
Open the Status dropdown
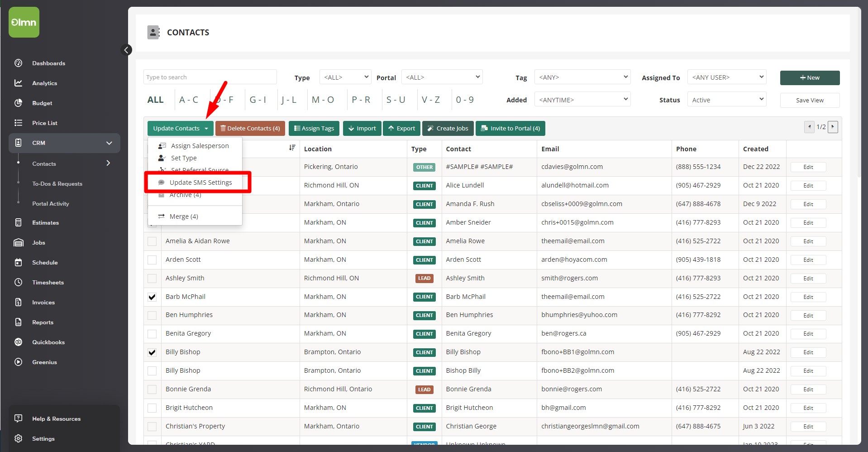pyautogui.click(x=726, y=99)
